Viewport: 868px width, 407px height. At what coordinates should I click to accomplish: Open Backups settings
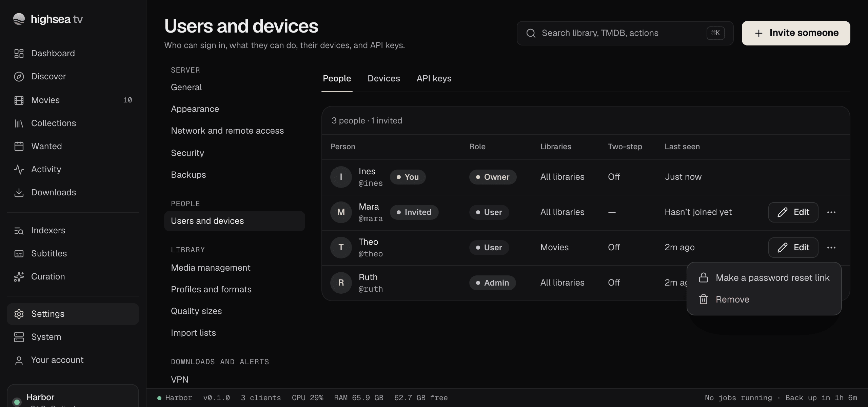[235, 175]
